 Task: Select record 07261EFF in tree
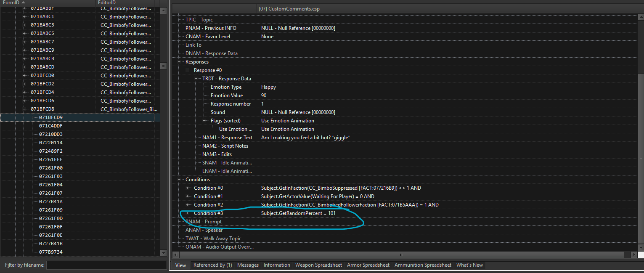pyautogui.click(x=51, y=159)
